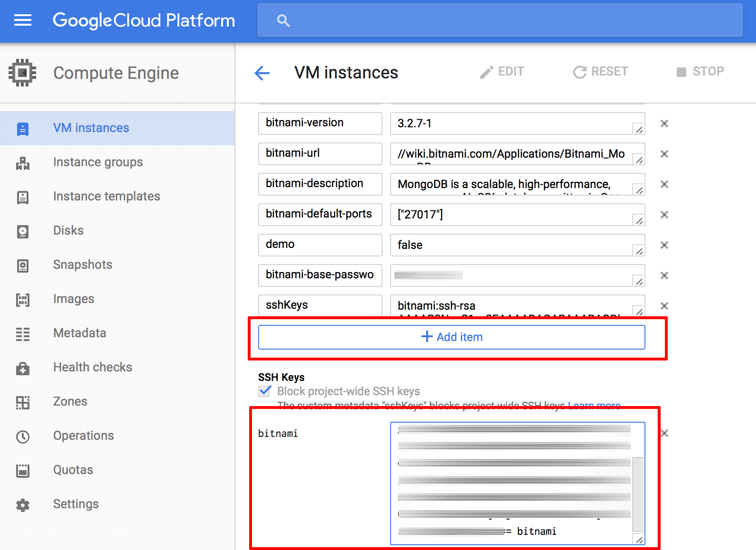Click the bitnami-base-password key field
Screen dimensions: 756x550
pos(320,275)
